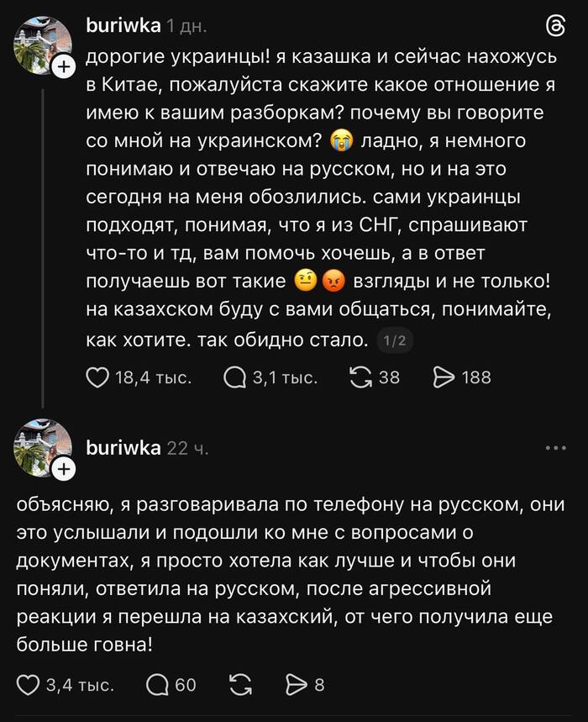Open the 60 replies on second post
This screenshot has height=722, width=588.
coord(157,685)
